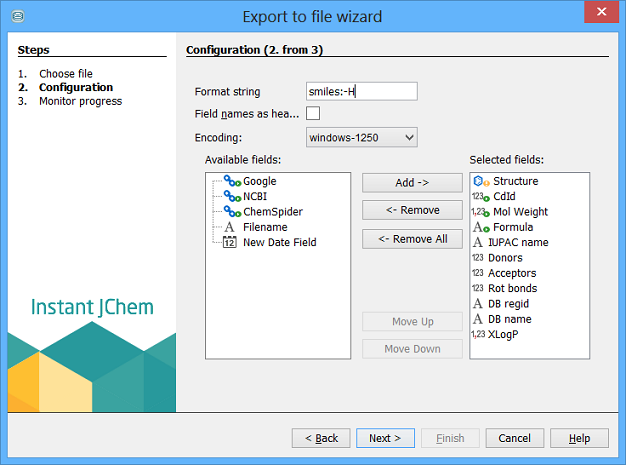Go Back to previous wizard step

coord(321,438)
